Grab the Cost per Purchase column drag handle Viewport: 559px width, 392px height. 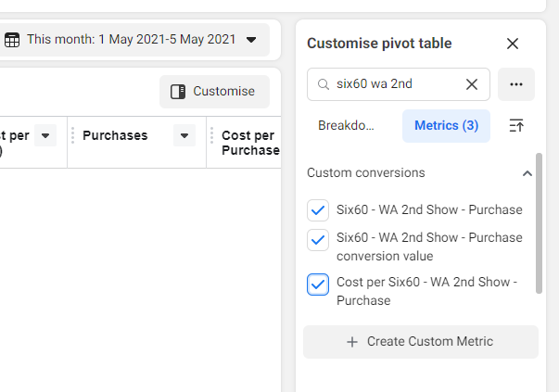[x=211, y=135]
